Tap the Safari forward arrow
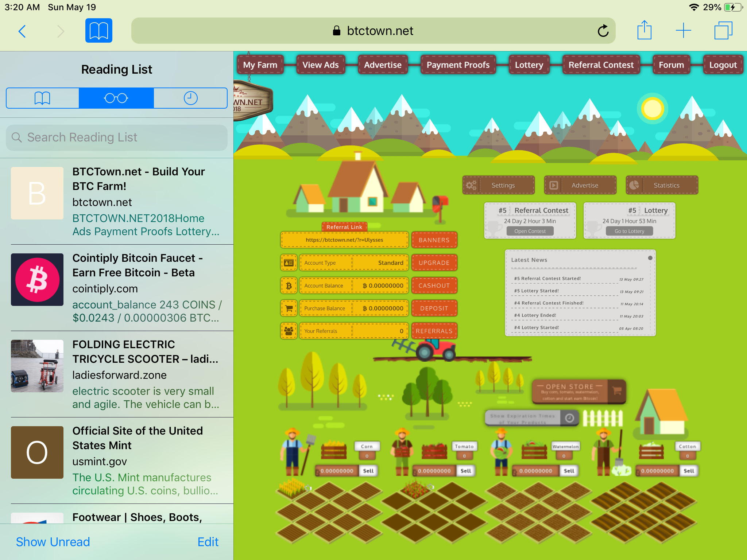The image size is (747, 560). (61, 31)
